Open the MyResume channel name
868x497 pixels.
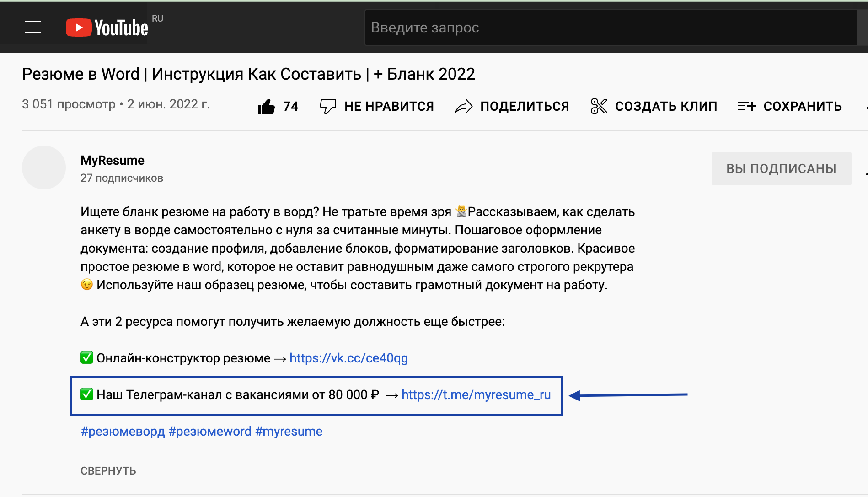113,160
